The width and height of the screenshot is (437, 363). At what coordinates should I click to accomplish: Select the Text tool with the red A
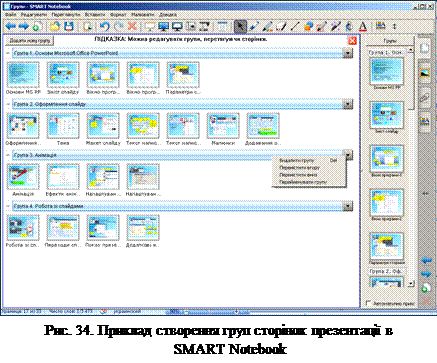(363, 26)
